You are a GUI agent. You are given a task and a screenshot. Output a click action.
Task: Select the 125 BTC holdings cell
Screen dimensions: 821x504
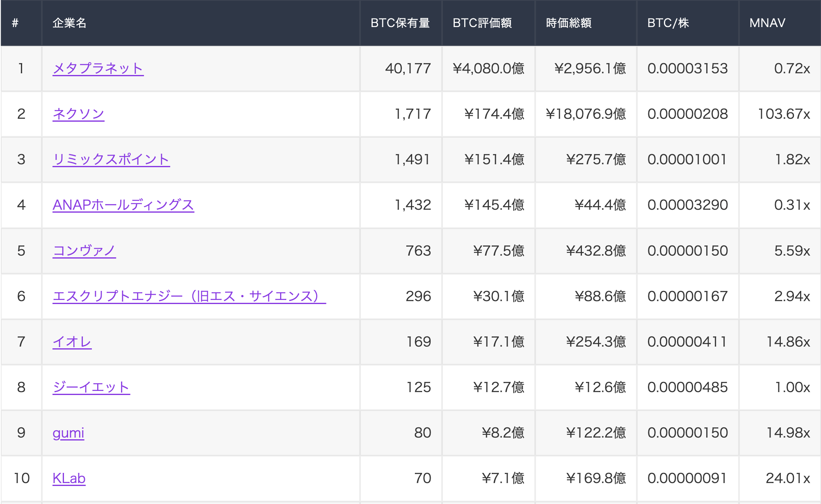(401, 387)
